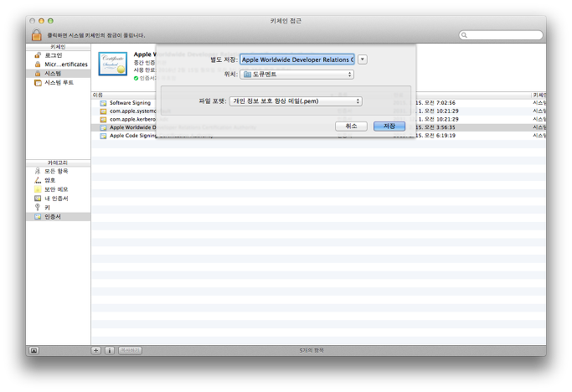The image size is (572, 392).
Task: Click the 저장 save button
Action: [389, 126]
